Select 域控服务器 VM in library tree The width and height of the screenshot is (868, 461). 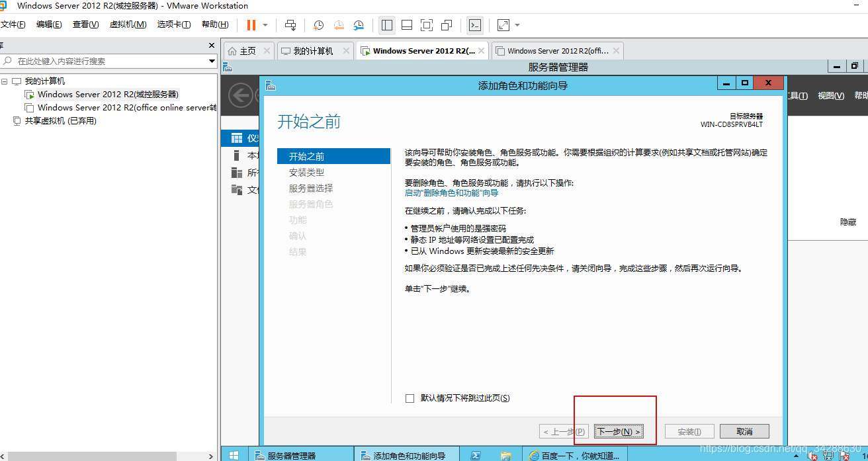click(x=108, y=95)
